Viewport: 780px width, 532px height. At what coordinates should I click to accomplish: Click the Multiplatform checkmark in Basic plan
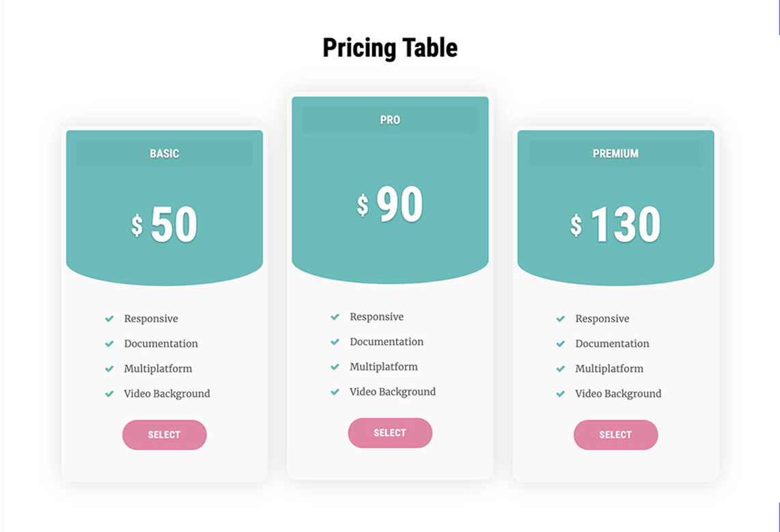(109, 369)
